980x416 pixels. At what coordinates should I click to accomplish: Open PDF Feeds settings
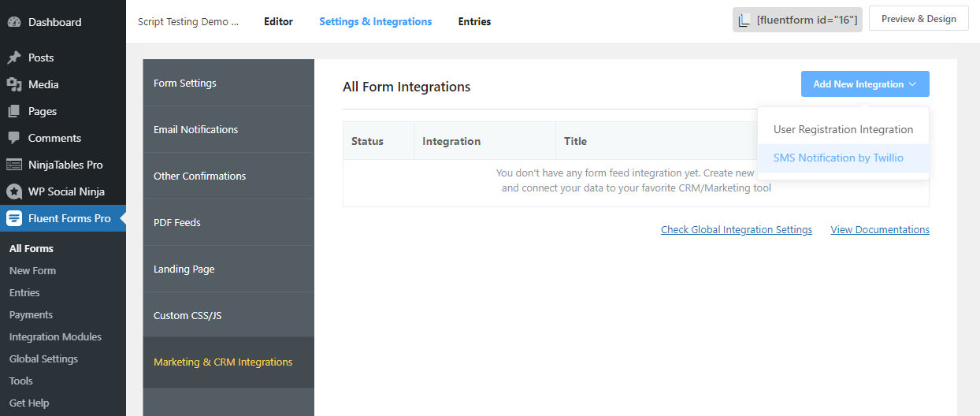pyautogui.click(x=228, y=222)
